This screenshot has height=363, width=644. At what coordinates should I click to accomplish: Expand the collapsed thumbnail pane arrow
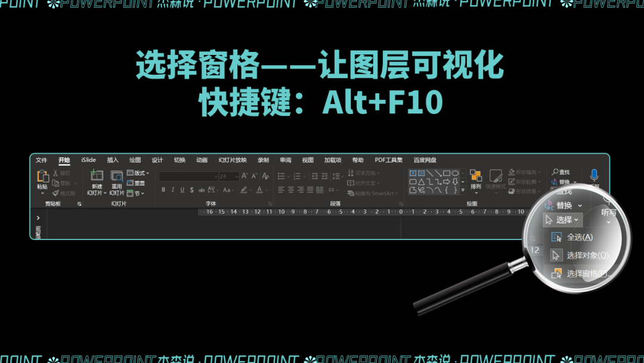click(x=38, y=218)
